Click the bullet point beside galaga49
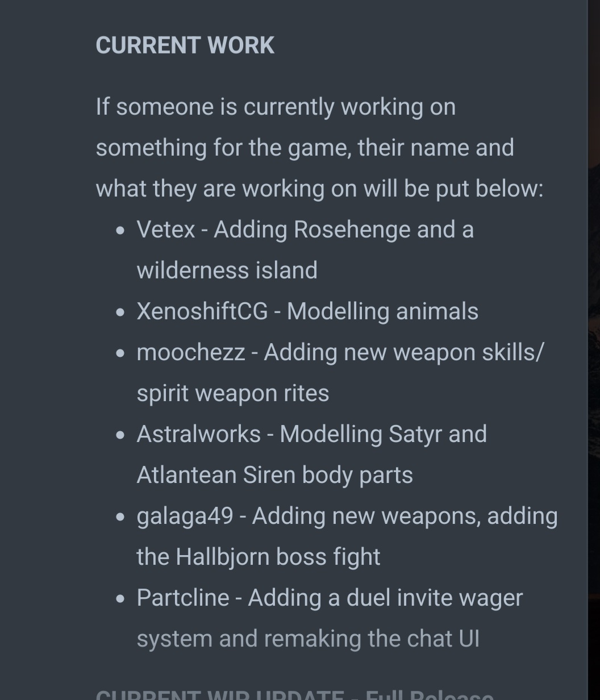This screenshot has width=600, height=700. click(120, 517)
